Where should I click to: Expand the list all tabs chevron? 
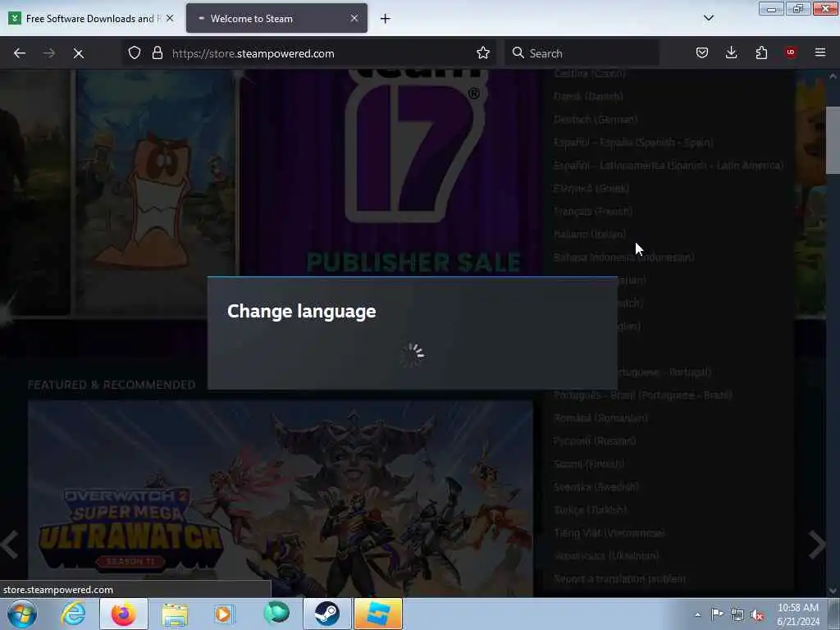coord(708,18)
